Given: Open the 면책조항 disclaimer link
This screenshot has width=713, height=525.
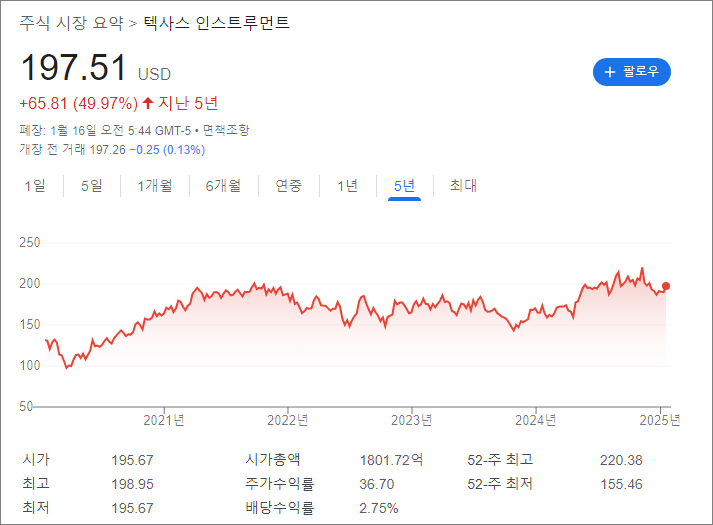Looking at the screenshot, I should point(226,130).
